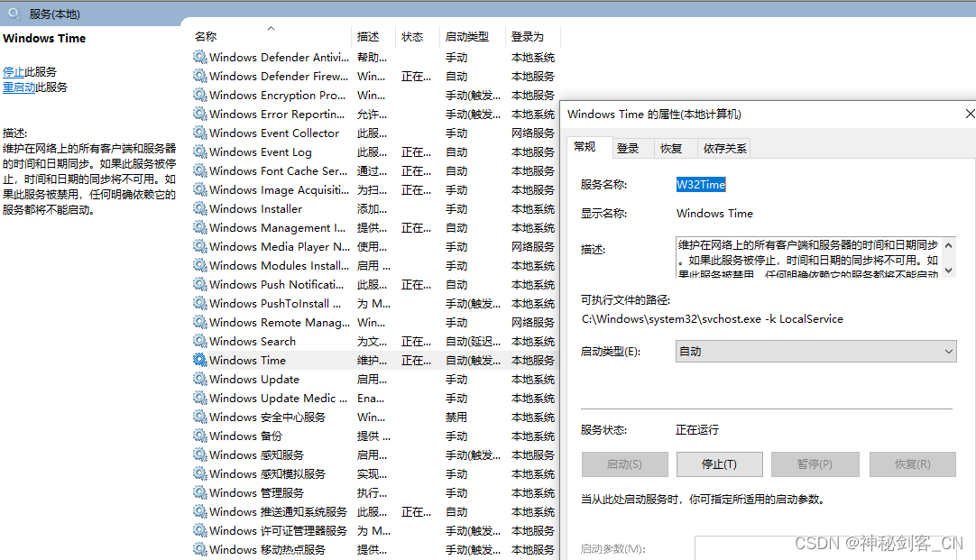Click gear icon of Windows Modules Installer
The width and height of the screenshot is (976, 560).
200,265
